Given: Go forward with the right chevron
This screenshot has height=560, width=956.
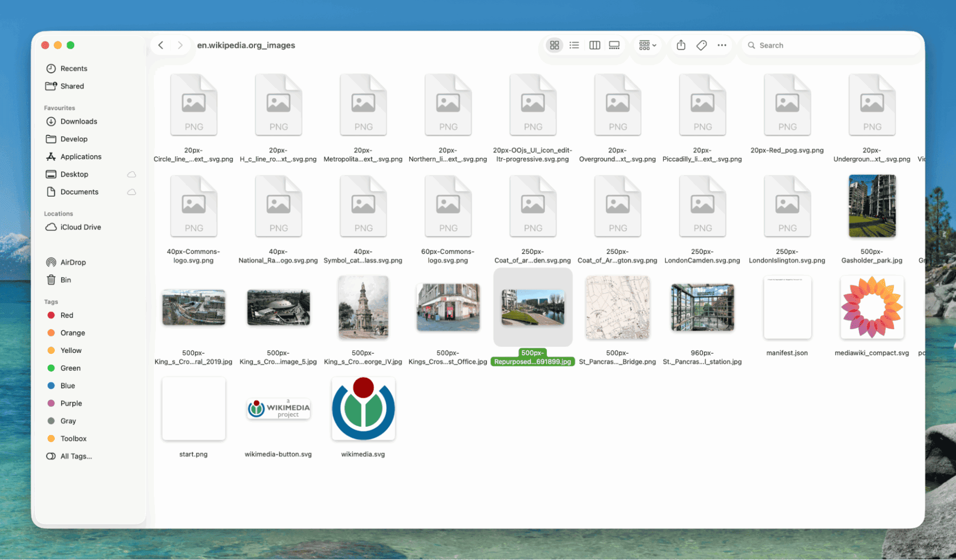Looking at the screenshot, I should point(180,45).
